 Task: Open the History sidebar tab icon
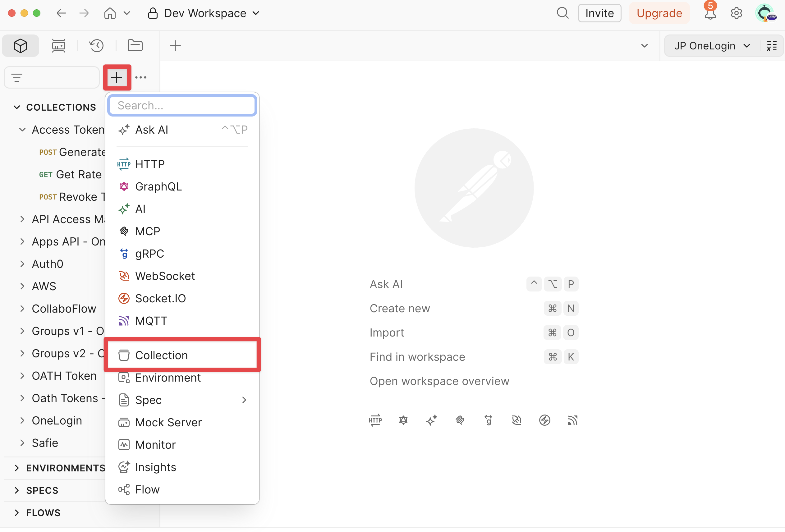(x=97, y=46)
